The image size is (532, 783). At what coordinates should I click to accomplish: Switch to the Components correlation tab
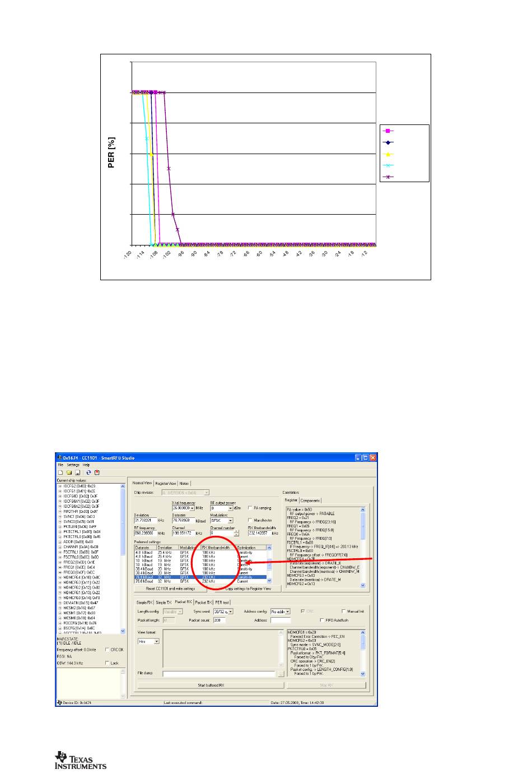(x=310, y=501)
